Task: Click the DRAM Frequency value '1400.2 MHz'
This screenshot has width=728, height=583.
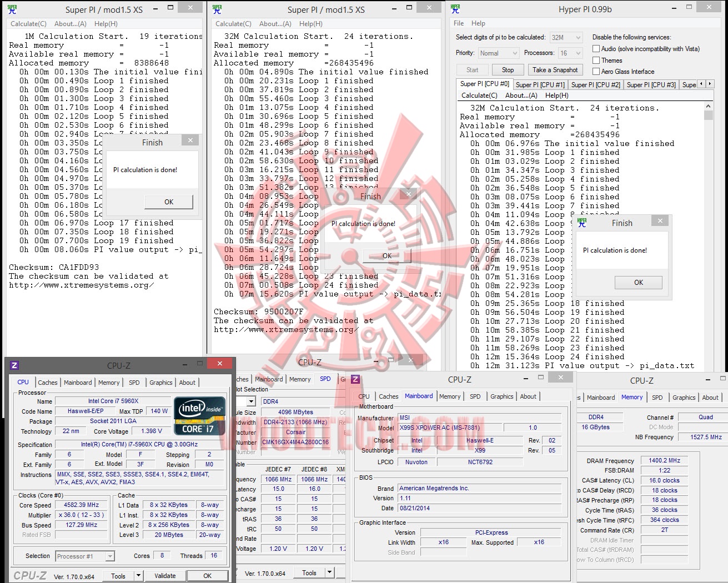Action: tap(665, 461)
